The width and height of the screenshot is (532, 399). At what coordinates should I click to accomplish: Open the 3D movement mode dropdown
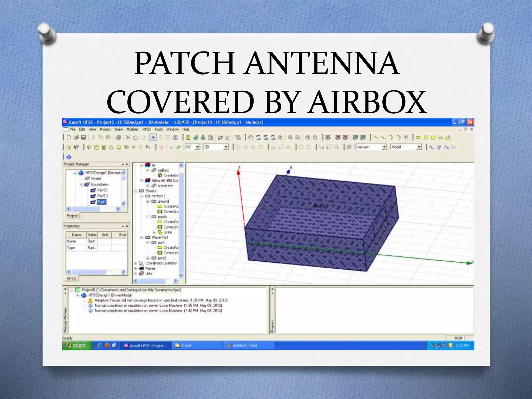(x=226, y=147)
